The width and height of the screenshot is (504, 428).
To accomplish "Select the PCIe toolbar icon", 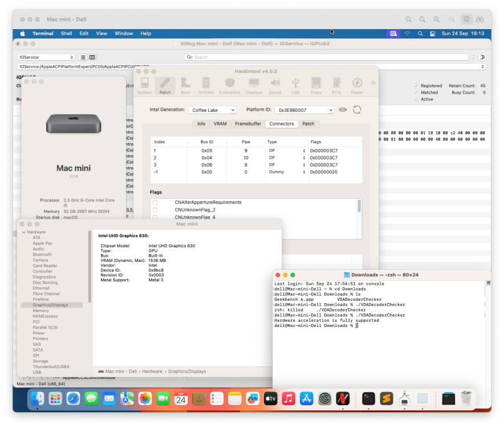I will click(336, 86).
